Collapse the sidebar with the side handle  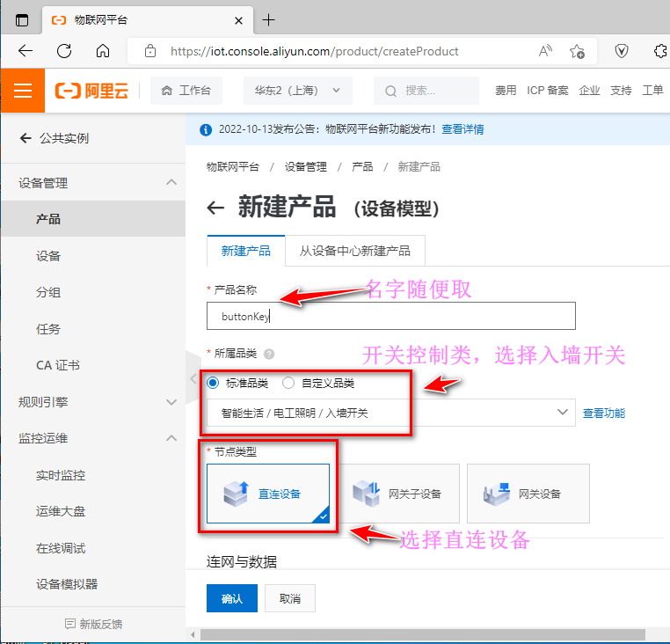click(193, 378)
